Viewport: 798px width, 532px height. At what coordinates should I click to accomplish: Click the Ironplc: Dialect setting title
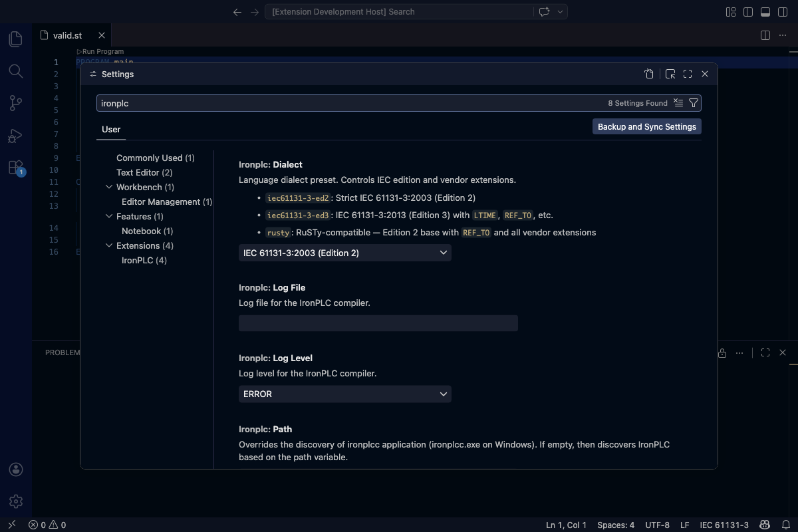271,164
